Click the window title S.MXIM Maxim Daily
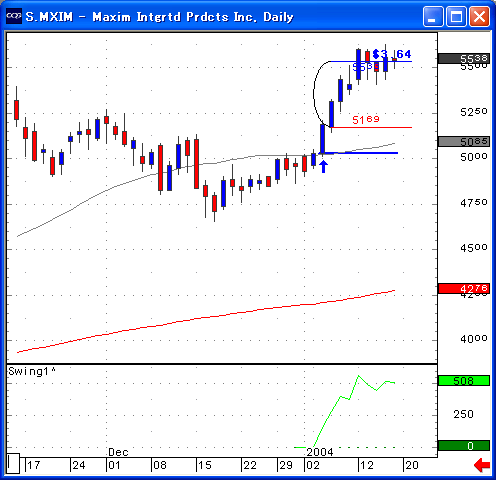496x480 pixels. tap(159, 17)
